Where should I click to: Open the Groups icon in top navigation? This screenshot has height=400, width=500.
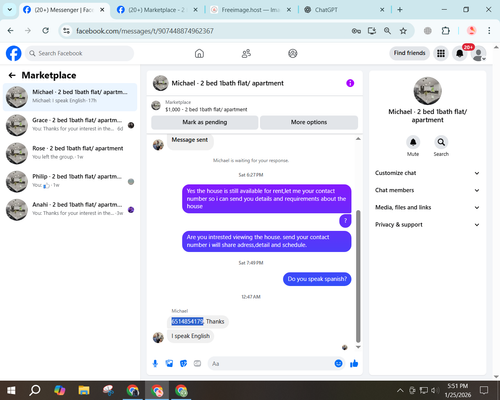click(293, 53)
